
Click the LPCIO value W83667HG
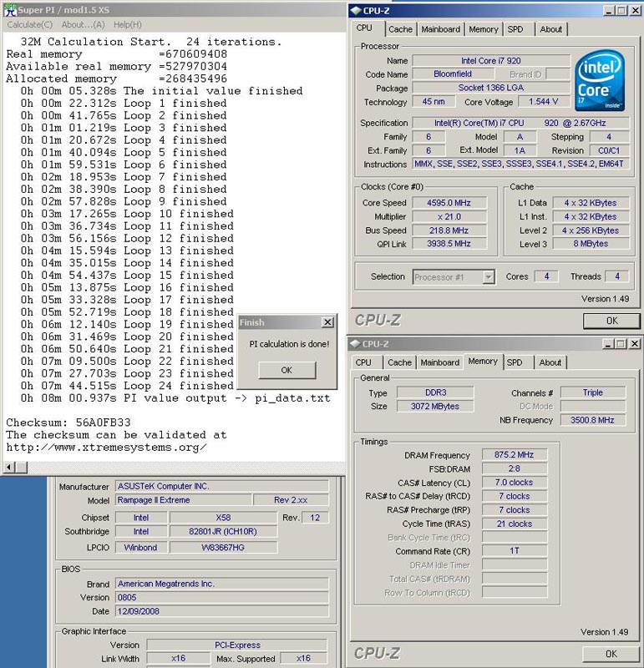[x=223, y=548]
